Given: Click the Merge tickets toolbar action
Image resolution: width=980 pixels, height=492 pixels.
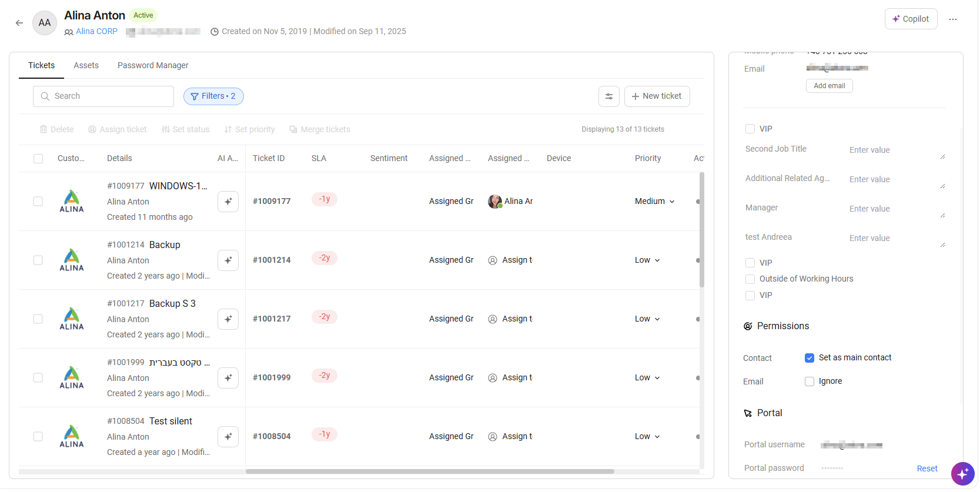Looking at the screenshot, I should coord(320,129).
